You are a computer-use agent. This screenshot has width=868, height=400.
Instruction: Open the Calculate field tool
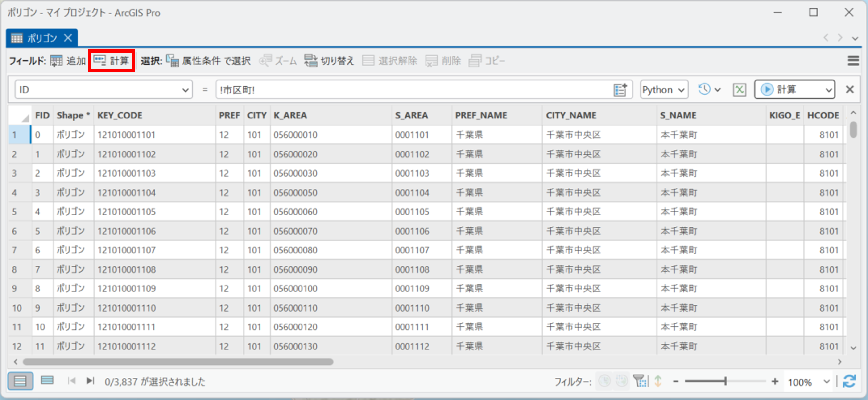pyautogui.click(x=112, y=61)
